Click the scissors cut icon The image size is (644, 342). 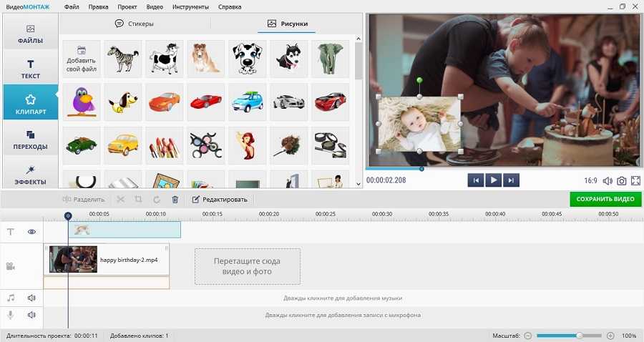tap(120, 200)
